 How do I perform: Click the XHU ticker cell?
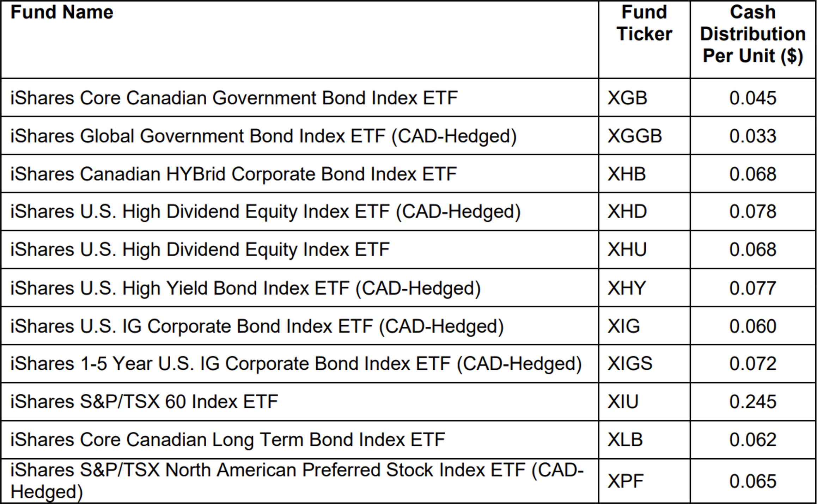tap(627, 250)
